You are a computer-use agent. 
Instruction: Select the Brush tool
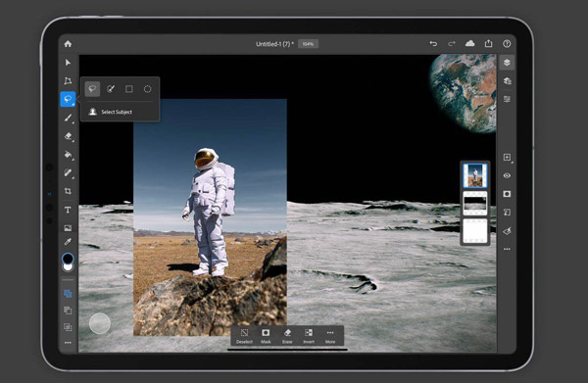68,118
